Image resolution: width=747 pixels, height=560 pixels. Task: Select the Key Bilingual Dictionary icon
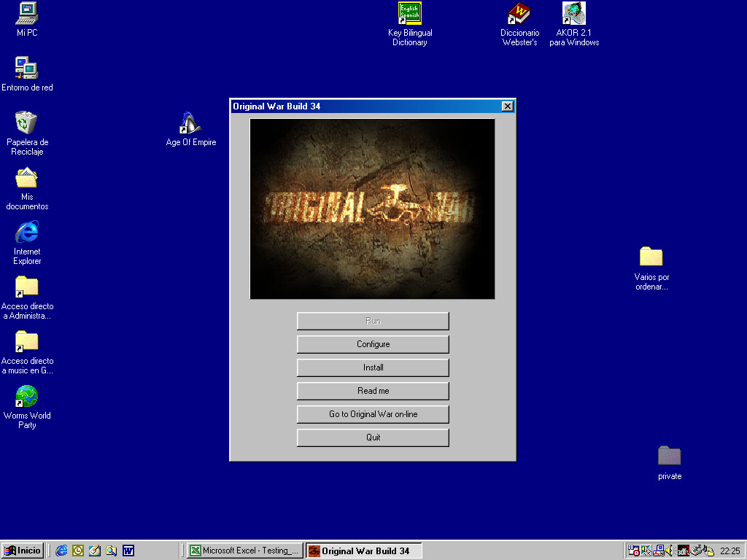[410, 24]
